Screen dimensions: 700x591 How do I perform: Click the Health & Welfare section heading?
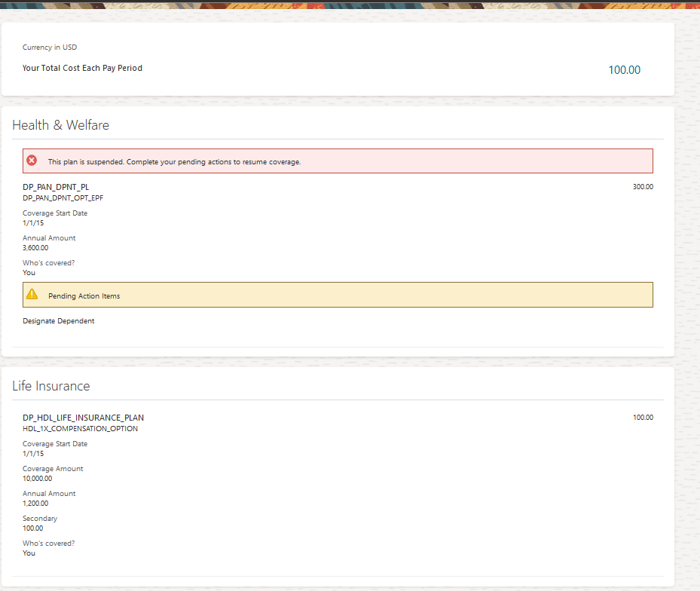(x=60, y=125)
